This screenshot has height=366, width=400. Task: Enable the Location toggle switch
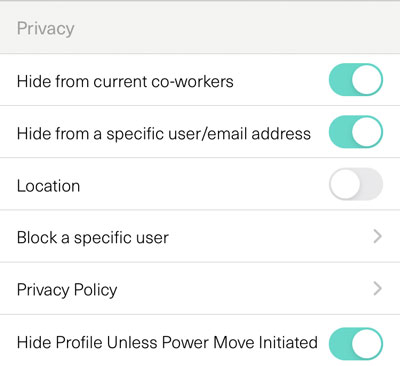pos(356,184)
